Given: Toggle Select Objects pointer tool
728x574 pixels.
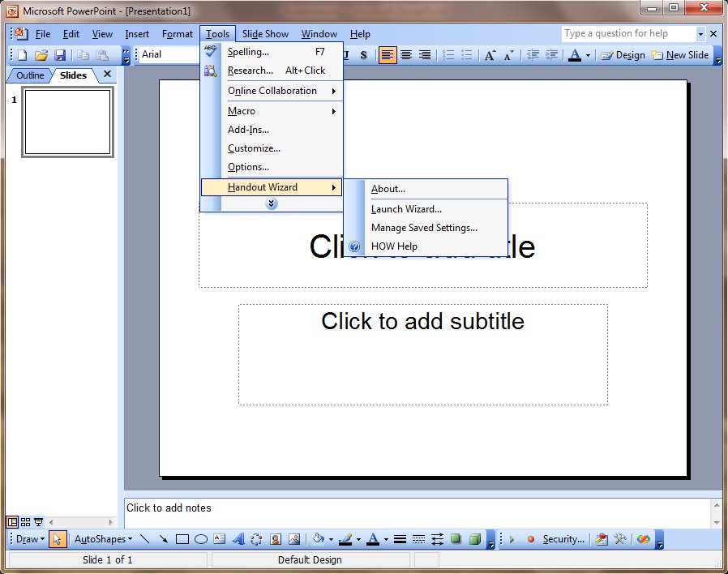Looking at the screenshot, I should [57, 538].
